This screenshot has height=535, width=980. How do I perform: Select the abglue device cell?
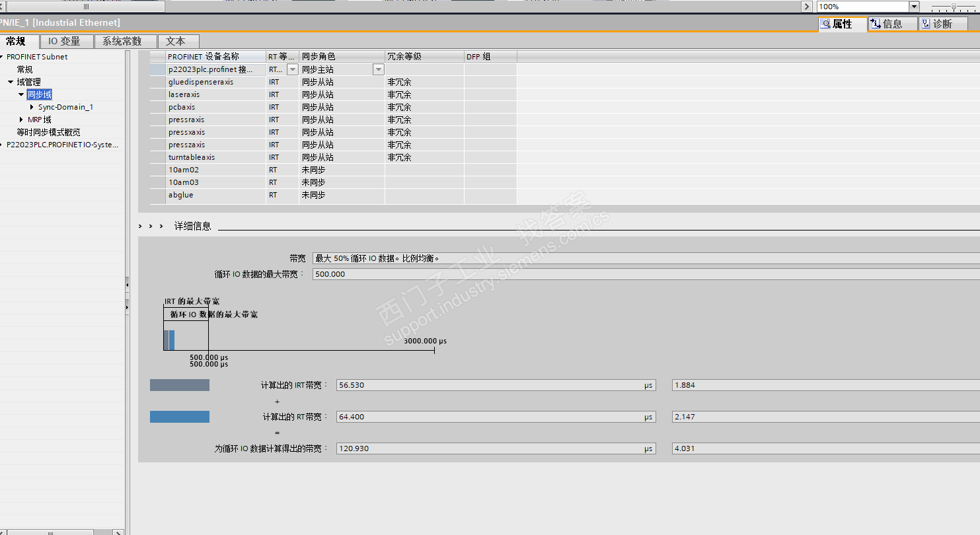pos(215,195)
